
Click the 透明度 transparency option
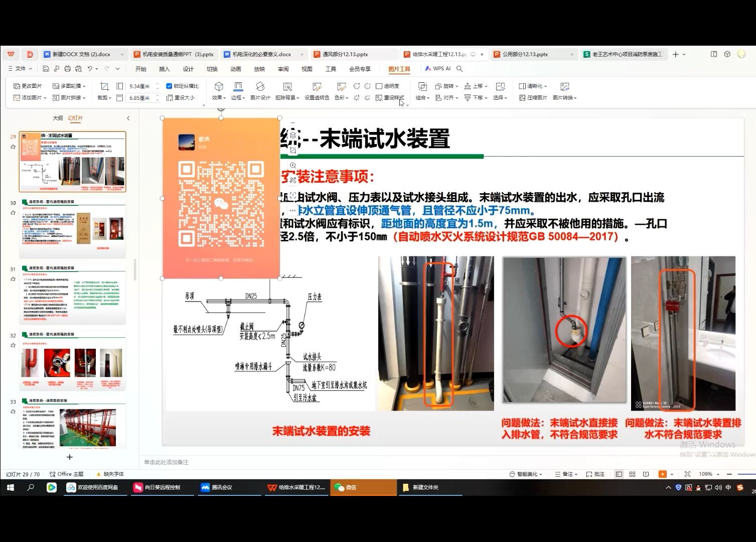387,86
